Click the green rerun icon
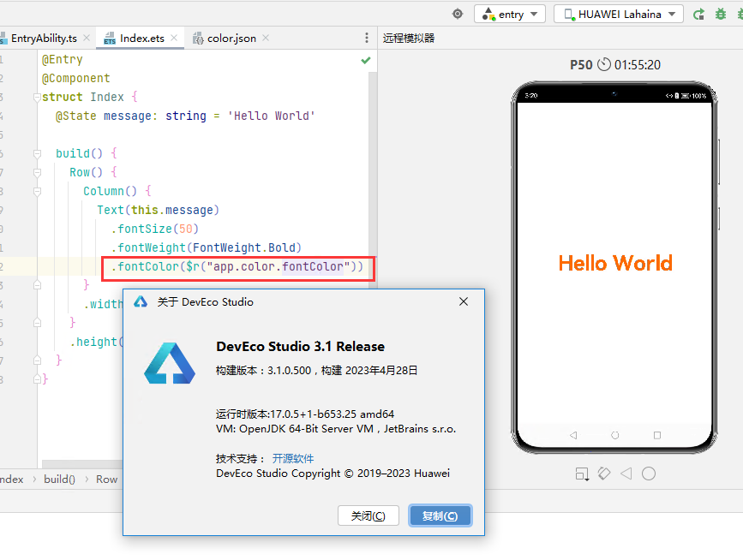 [x=698, y=15]
